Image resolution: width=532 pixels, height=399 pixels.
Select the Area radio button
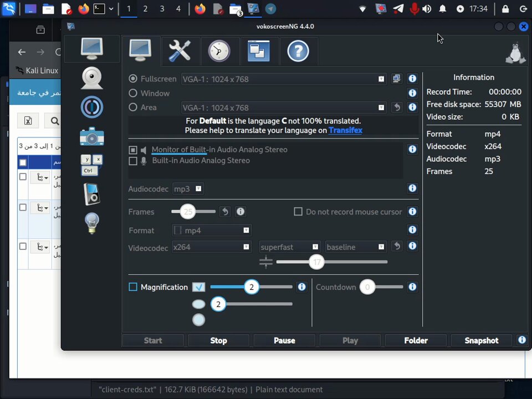point(133,107)
